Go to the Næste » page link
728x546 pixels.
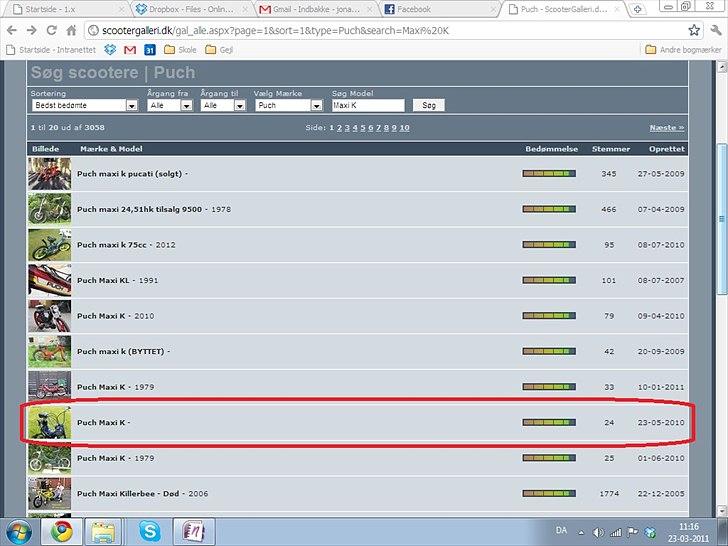tap(667, 128)
